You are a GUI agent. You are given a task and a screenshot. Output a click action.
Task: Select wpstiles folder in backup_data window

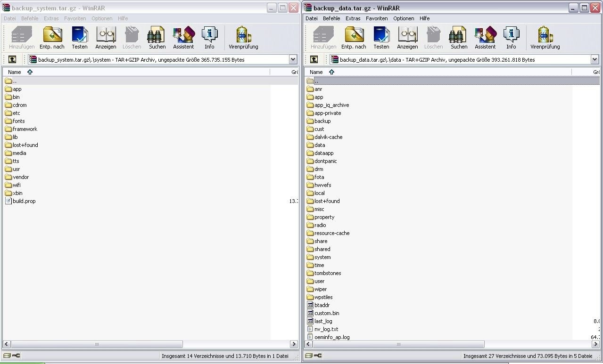[320, 297]
